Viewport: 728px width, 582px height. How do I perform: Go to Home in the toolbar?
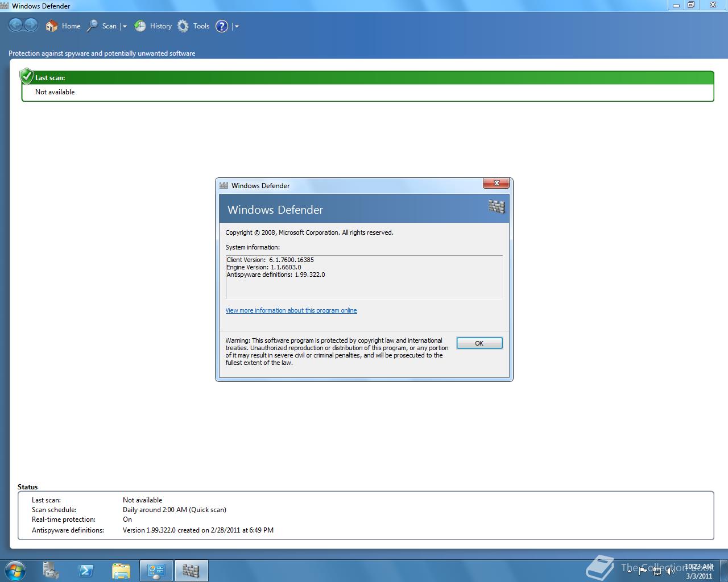63,26
